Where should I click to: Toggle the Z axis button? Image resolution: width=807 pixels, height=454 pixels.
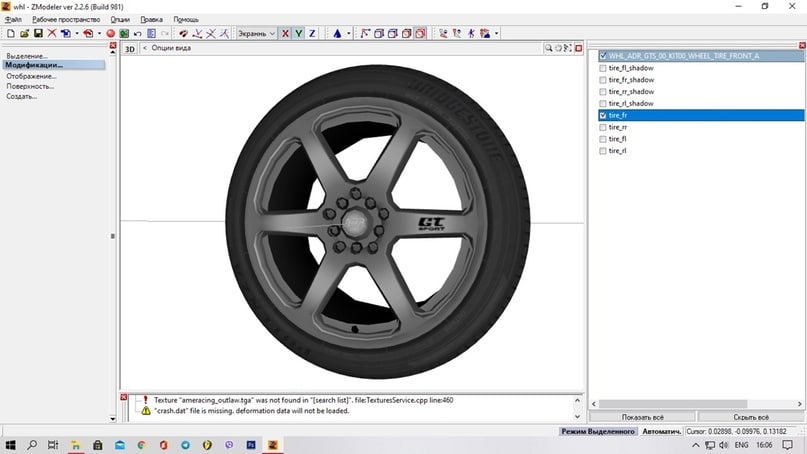312,33
